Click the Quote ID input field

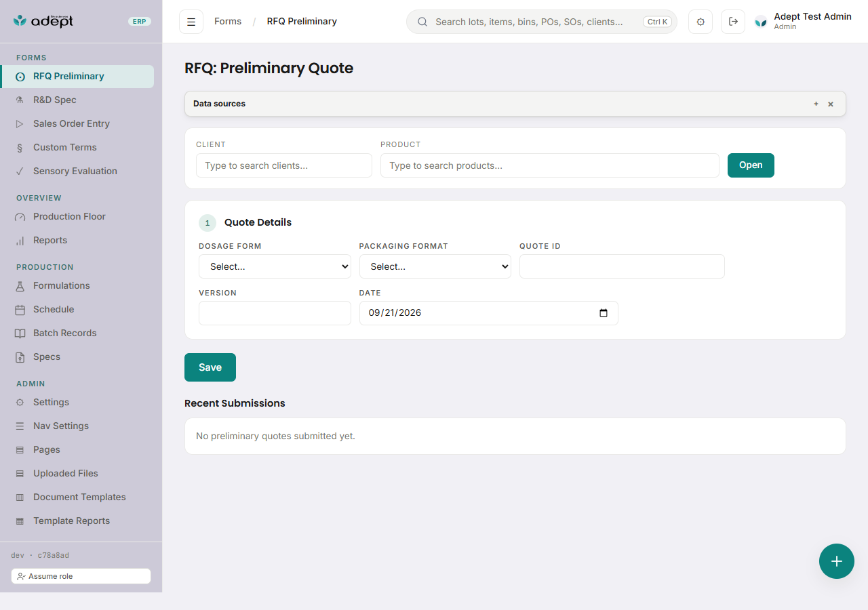(622, 266)
